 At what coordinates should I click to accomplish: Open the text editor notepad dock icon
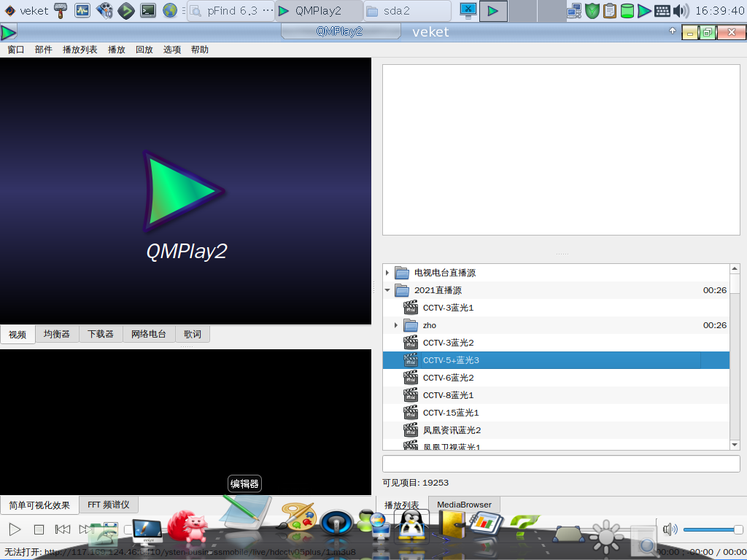point(246,513)
